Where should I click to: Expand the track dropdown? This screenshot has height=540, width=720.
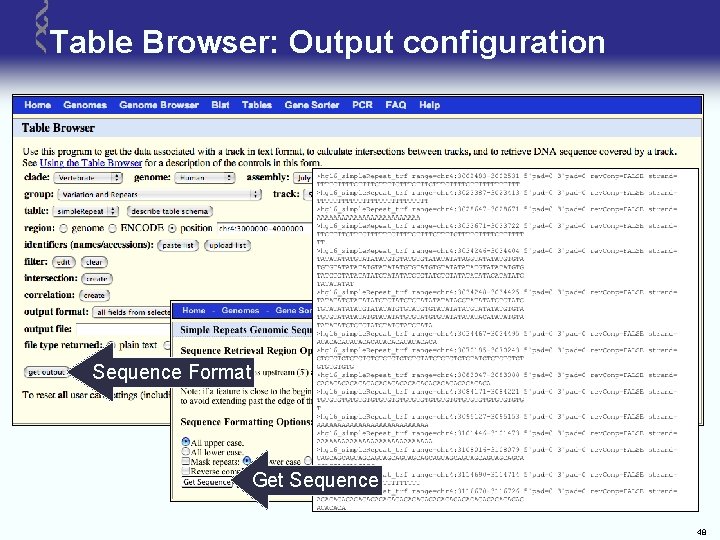308,195
